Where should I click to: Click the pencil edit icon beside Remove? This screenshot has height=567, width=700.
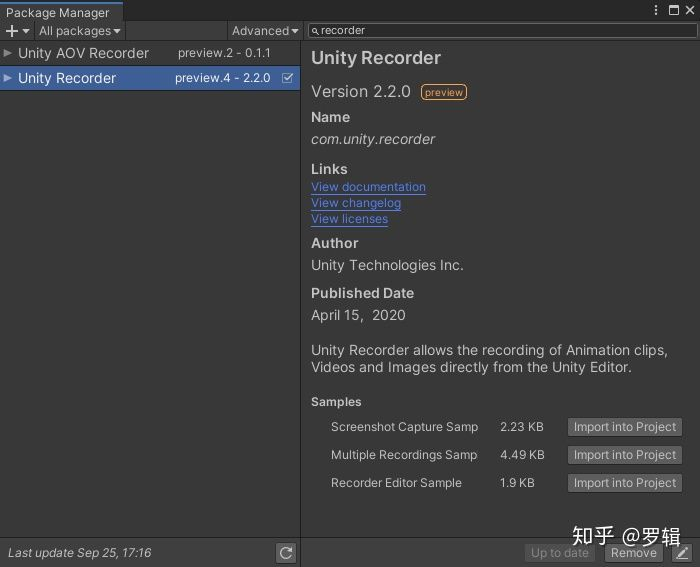point(682,553)
